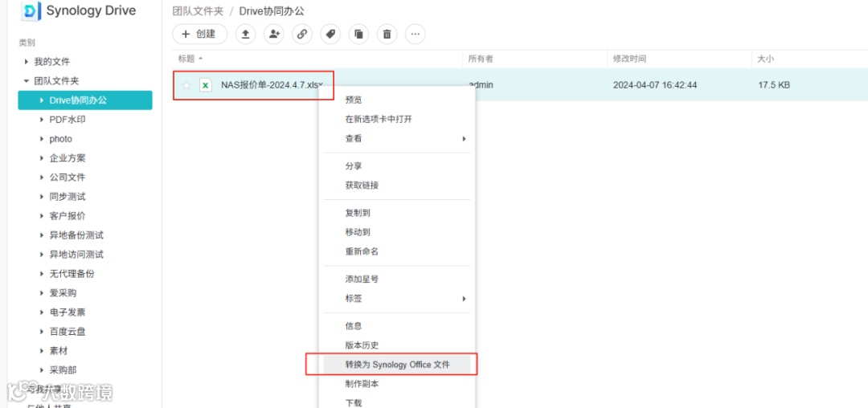Viewport: 868px width, 408px height.
Task: Click the trash delete toolbar icon
Action: (387, 35)
